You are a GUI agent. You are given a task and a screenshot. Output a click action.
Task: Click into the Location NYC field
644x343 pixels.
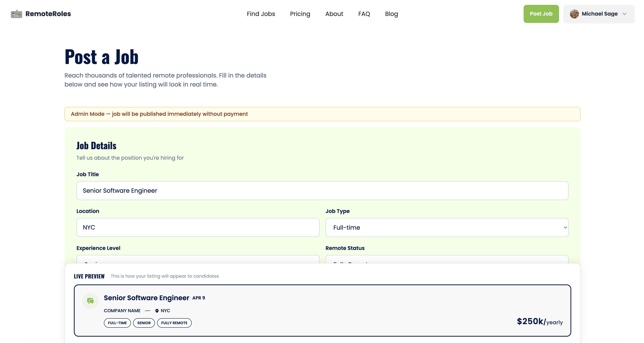198,227
